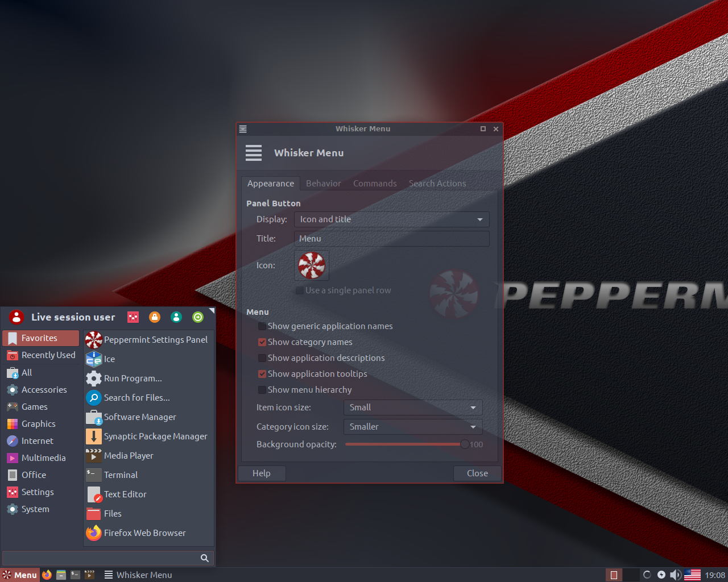Launch Synaptic Package Manager
Viewport: 728px width, 582px height.
(148, 436)
